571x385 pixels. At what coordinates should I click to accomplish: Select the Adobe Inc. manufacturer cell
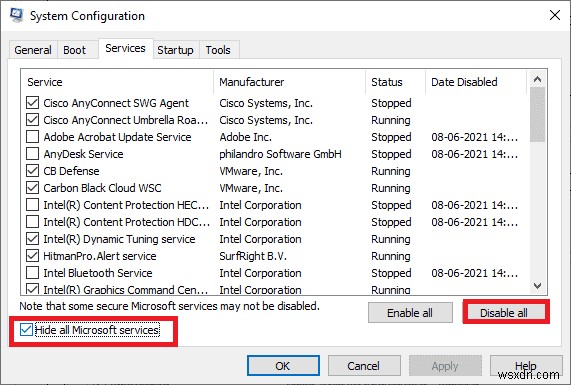[245, 137]
